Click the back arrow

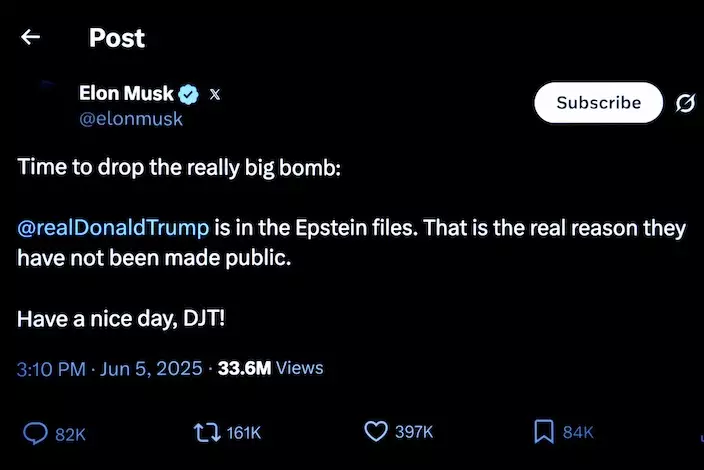click(x=31, y=38)
